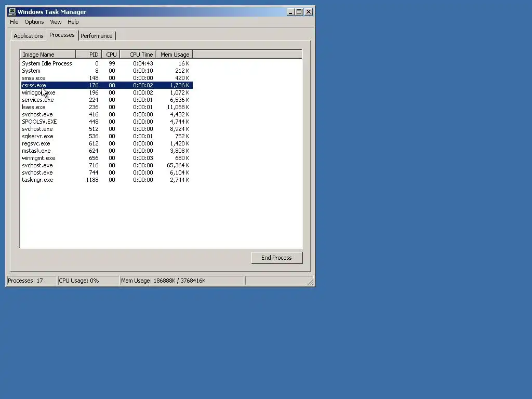Sort by PID column header
Image resolution: width=532 pixels, height=399 pixels.
(x=88, y=55)
